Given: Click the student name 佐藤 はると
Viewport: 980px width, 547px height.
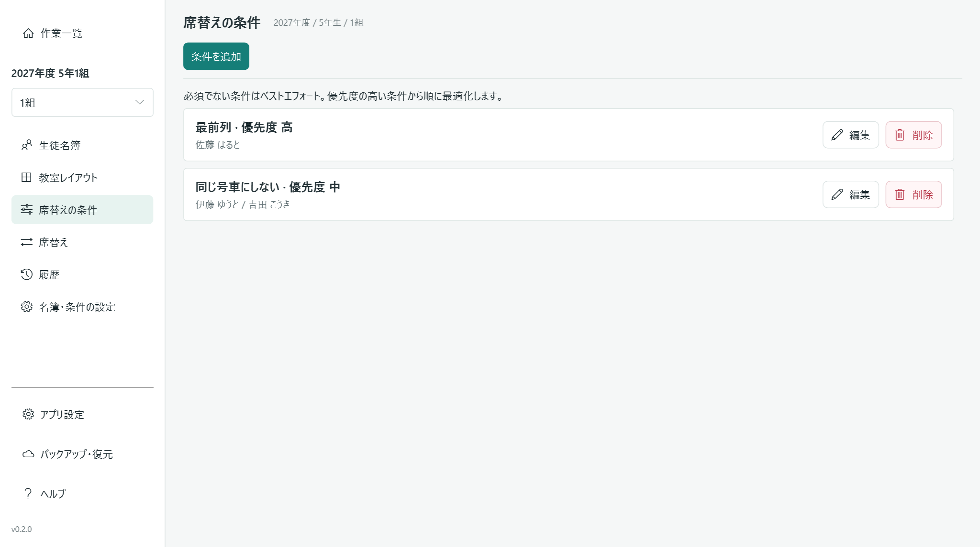Looking at the screenshot, I should coord(218,145).
